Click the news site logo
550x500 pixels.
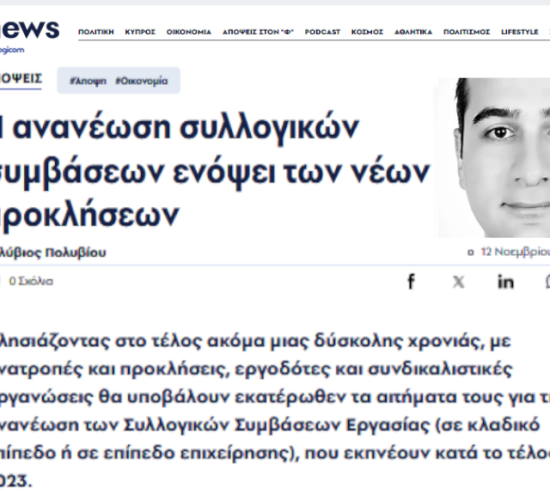pyautogui.click(x=29, y=34)
